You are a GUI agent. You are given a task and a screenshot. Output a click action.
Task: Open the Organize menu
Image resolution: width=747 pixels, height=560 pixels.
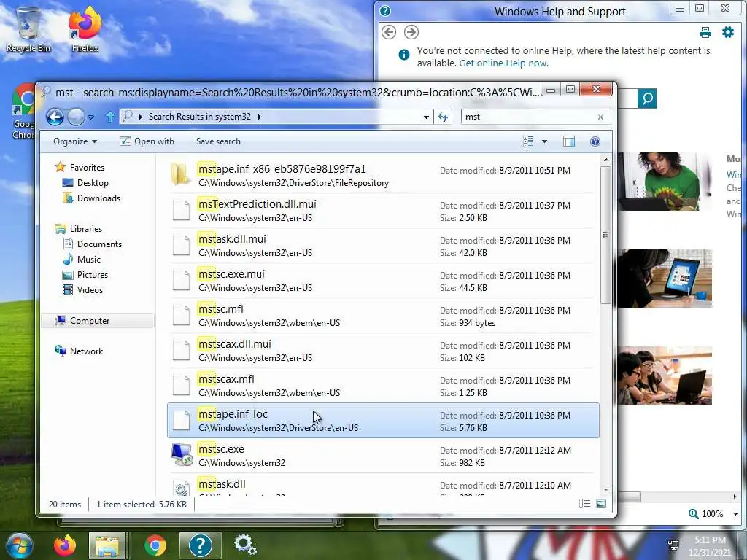75,141
